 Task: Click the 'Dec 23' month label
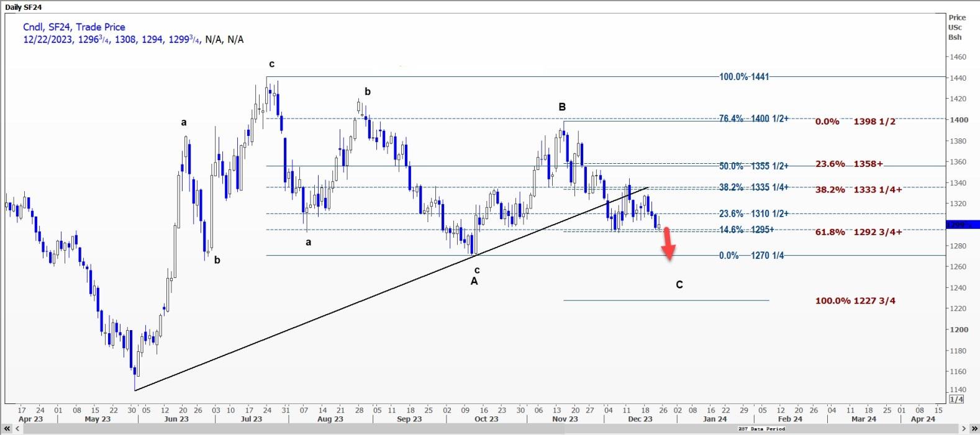click(640, 419)
